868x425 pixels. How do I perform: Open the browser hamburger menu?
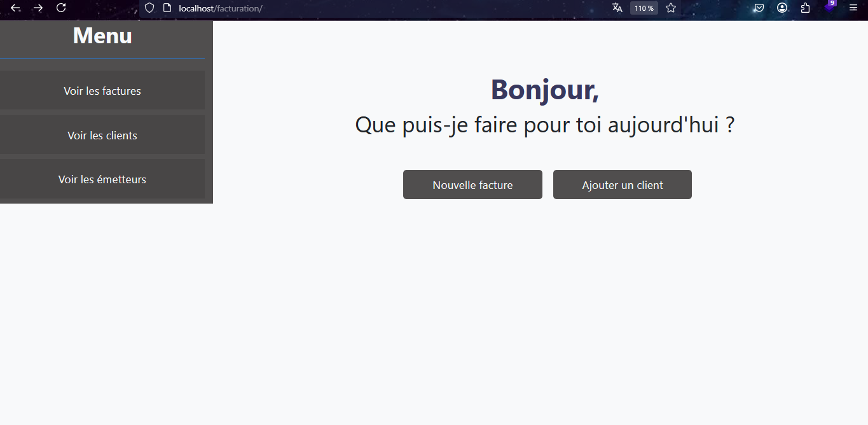[853, 8]
